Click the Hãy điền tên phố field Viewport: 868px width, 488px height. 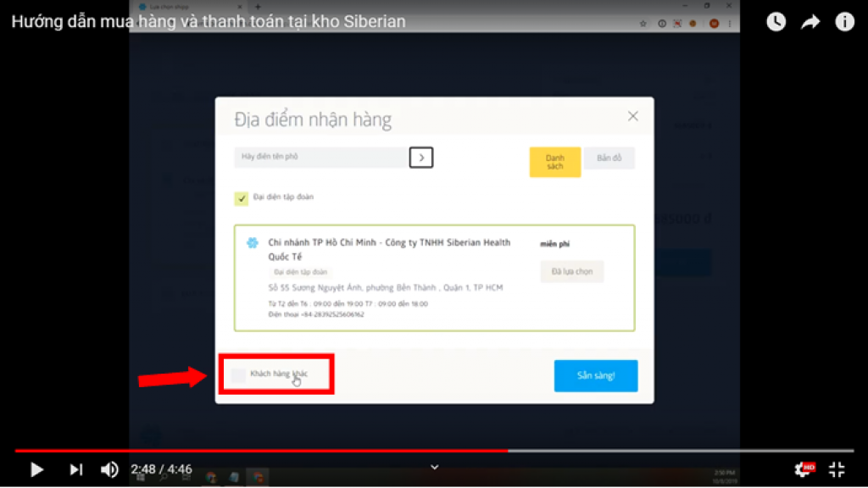[320, 158]
